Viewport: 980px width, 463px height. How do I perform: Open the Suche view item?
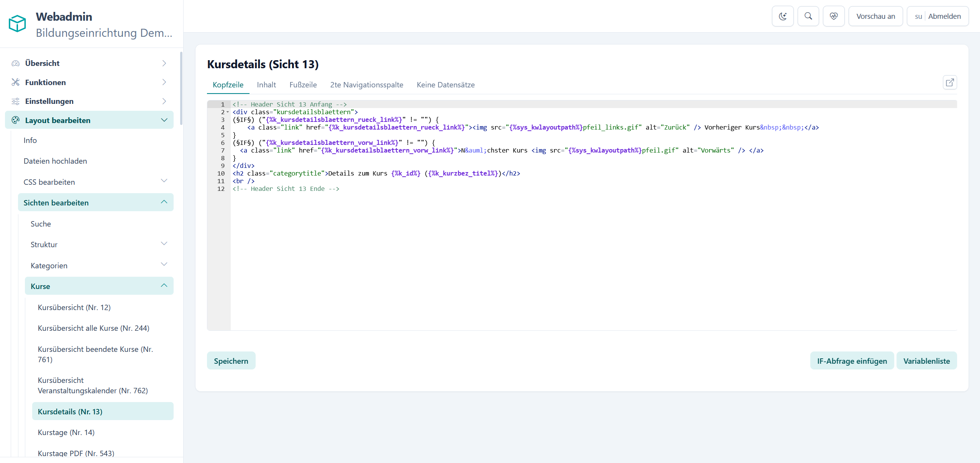(99, 224)
